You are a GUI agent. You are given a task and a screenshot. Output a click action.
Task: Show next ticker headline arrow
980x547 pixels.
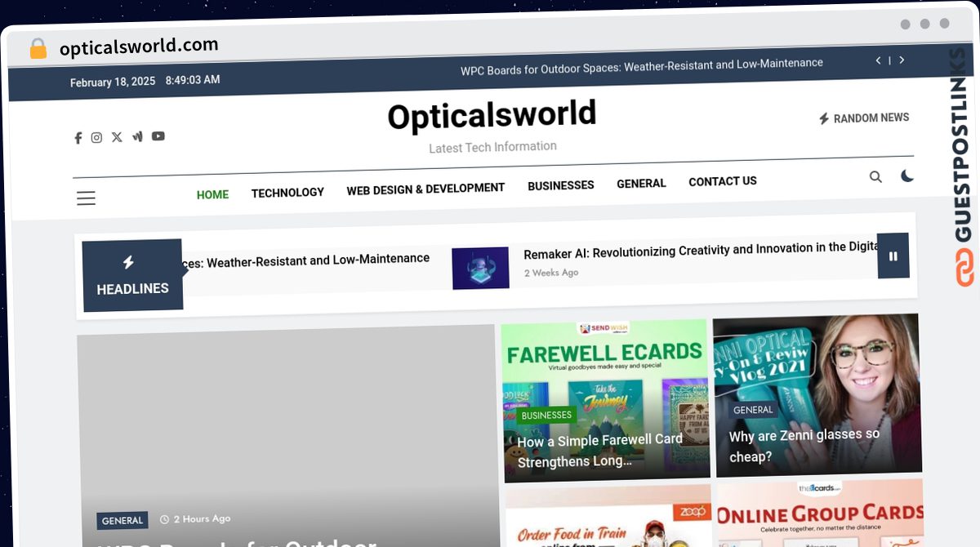point(902,60)
